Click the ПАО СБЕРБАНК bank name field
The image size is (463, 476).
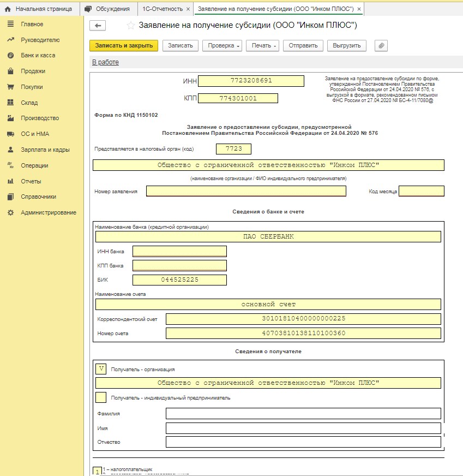point(268,237)
